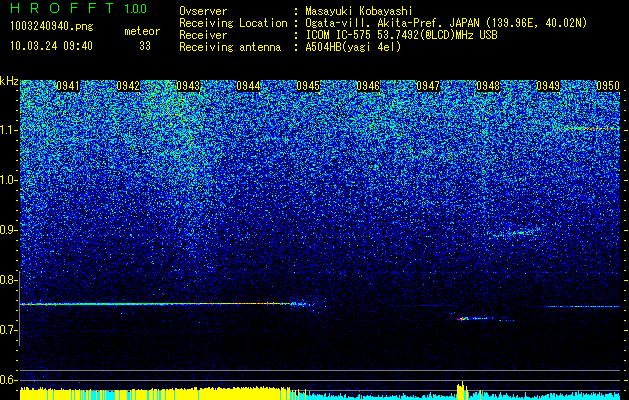Viewport: 629px width, 400px height.
Task: Click the ICOM IC-575 receiver frequency text
Action: (x=401, y=35)
